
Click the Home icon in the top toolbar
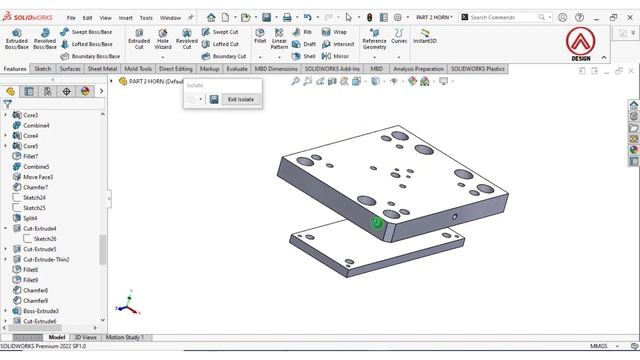point(211,18)
